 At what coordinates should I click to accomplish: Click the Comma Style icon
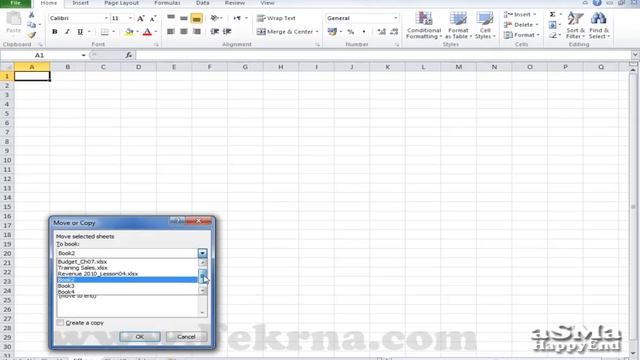364,31
